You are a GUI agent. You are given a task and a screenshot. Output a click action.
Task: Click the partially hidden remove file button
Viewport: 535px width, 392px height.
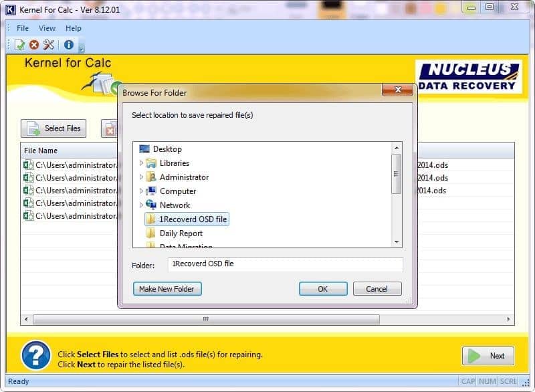(109, 128)
